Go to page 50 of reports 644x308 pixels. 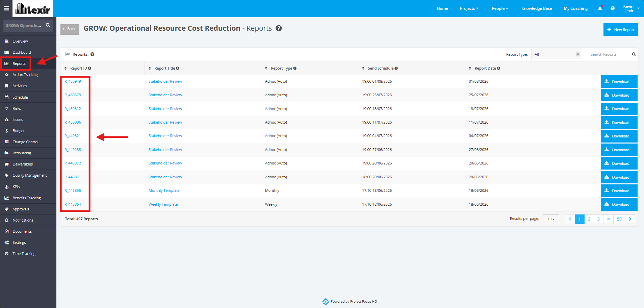[619, 219]
